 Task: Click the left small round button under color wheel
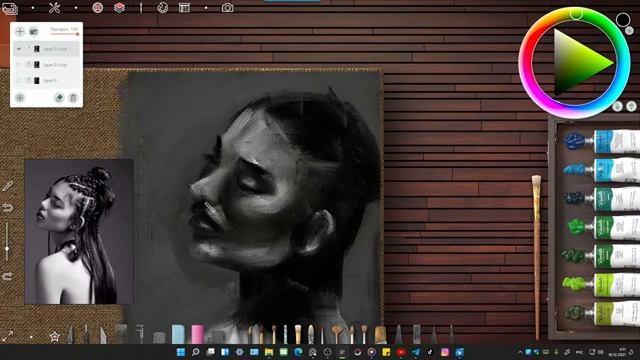pyautogui.click(x=617, y=107)
